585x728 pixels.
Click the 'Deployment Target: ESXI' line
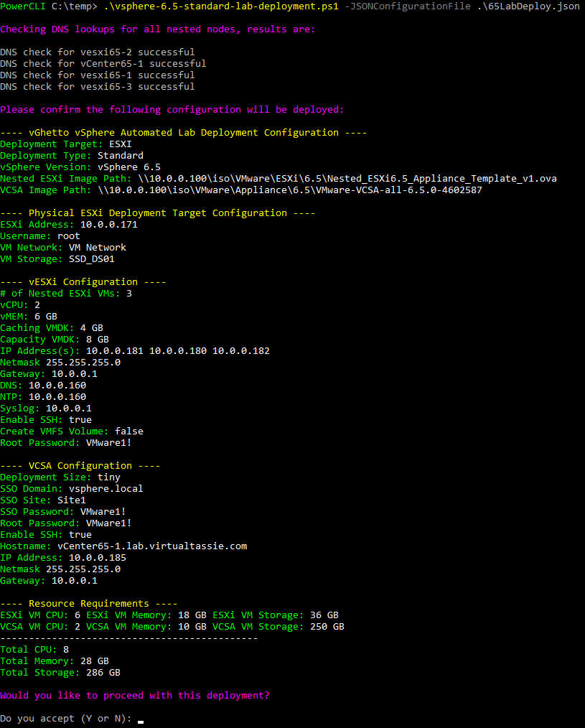pyautogui.click(x=66, y=144)
